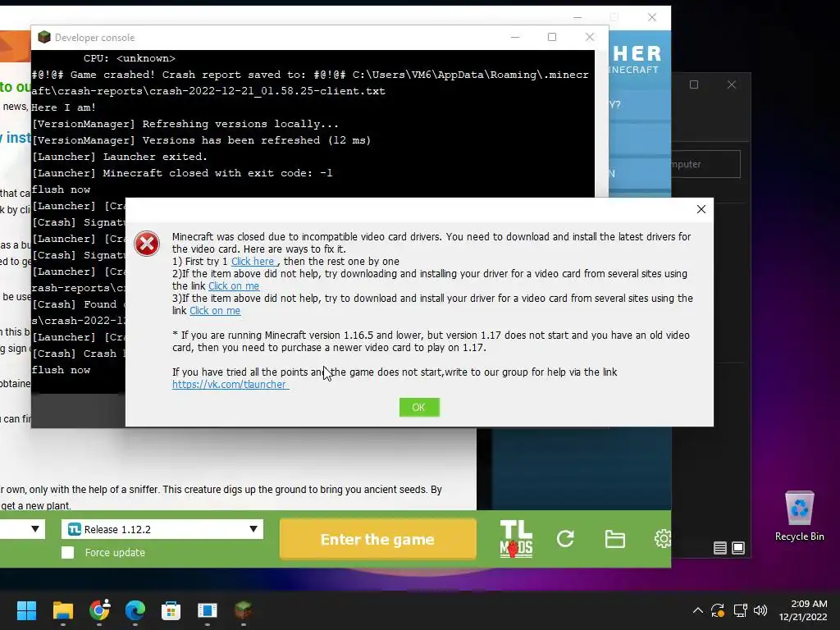The image size is (840, 630).
Task: Show hidden system tray icons
Action: point(697,610)
